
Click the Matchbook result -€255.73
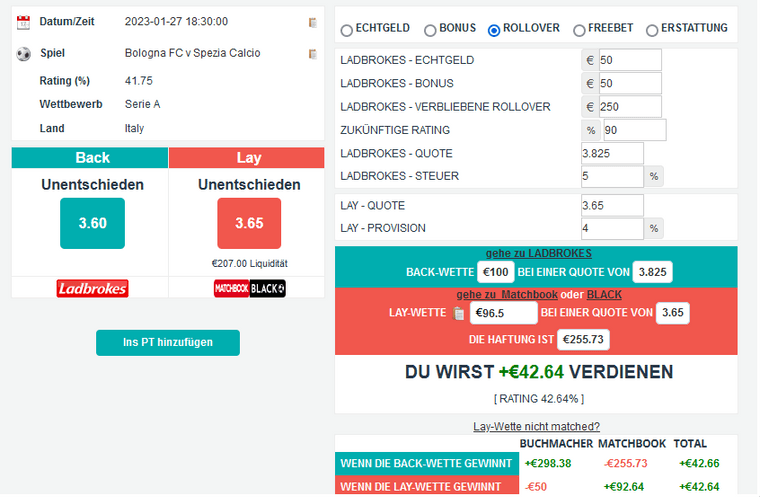pyautogui.click(x=626, y=464)
